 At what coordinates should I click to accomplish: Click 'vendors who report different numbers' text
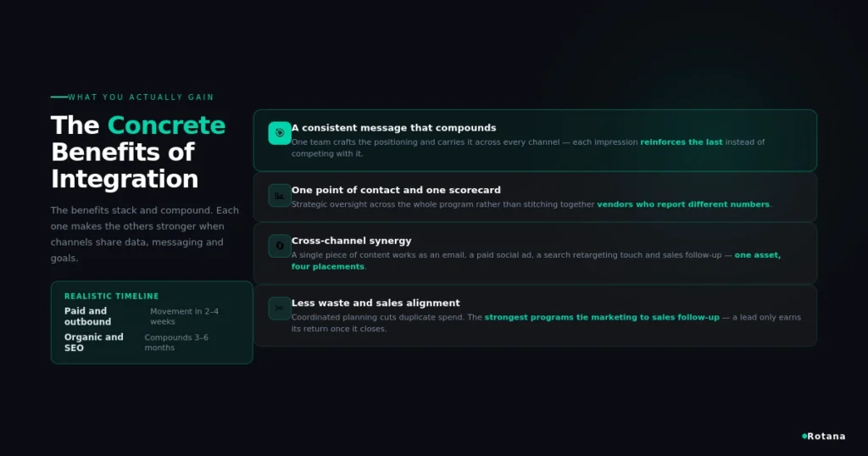point(683,204)
